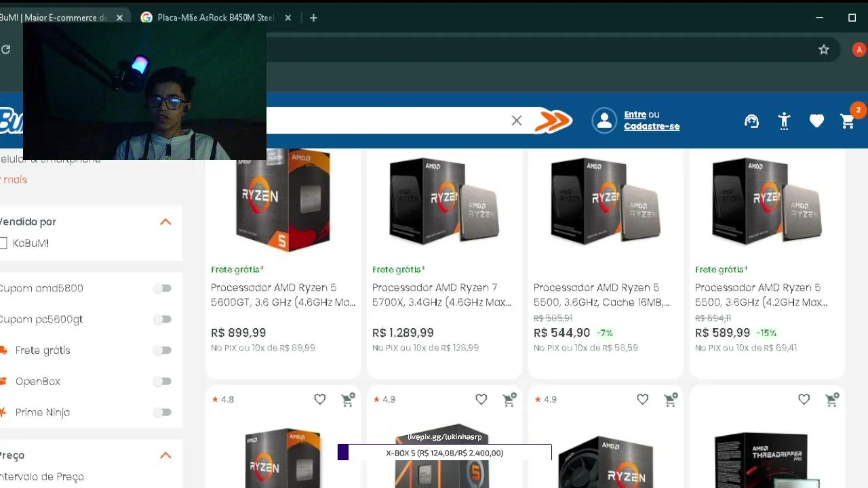The width and height of the screenshot is (868, 488).
Task: Open the shopping cart in the header
Action: tap(848, 121)
